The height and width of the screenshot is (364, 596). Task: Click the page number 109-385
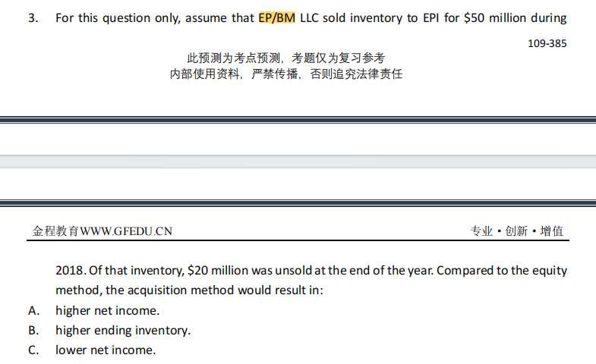pos(547,43)
